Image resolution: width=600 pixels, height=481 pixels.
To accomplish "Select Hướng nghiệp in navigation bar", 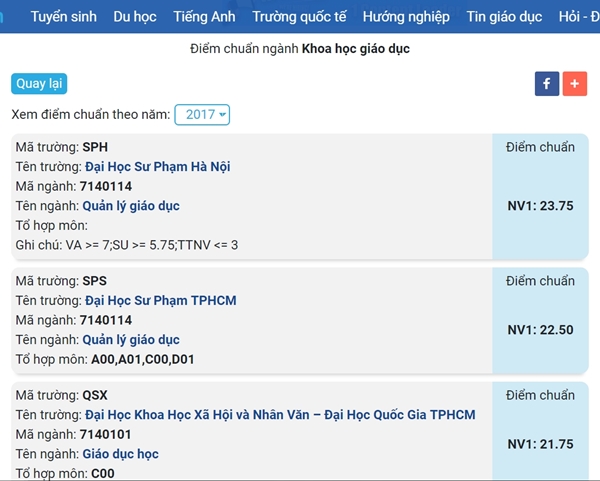I will [406, 17].
